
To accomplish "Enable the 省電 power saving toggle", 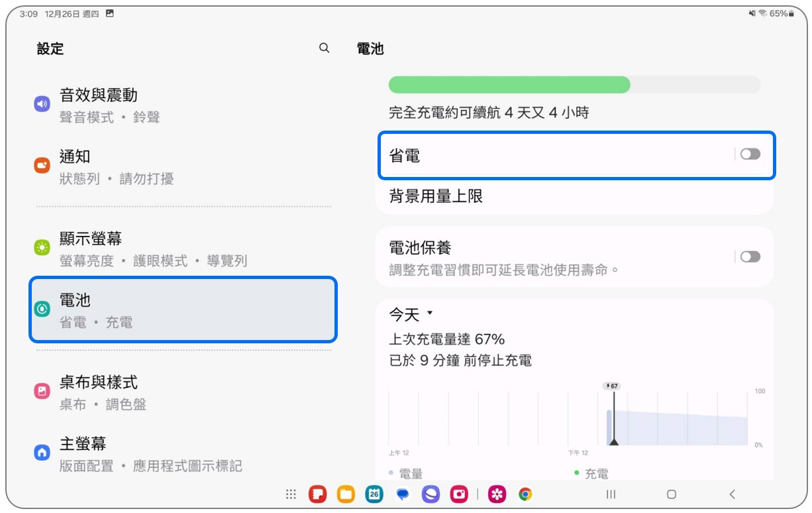I will tap(750, 154).
